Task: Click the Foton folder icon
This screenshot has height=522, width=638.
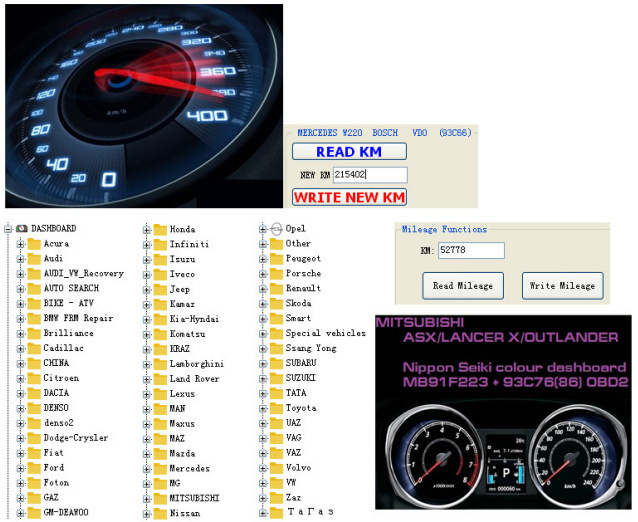Action: tap(34, 483)
